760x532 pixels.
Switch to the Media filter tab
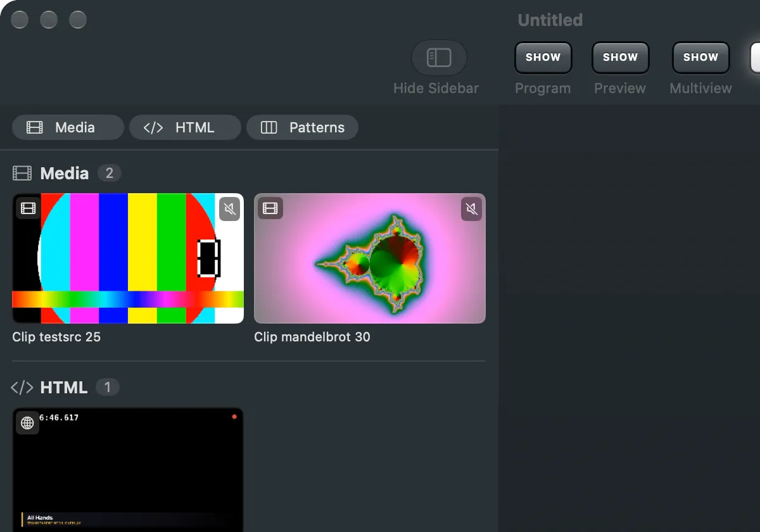(x=68, y=127)
